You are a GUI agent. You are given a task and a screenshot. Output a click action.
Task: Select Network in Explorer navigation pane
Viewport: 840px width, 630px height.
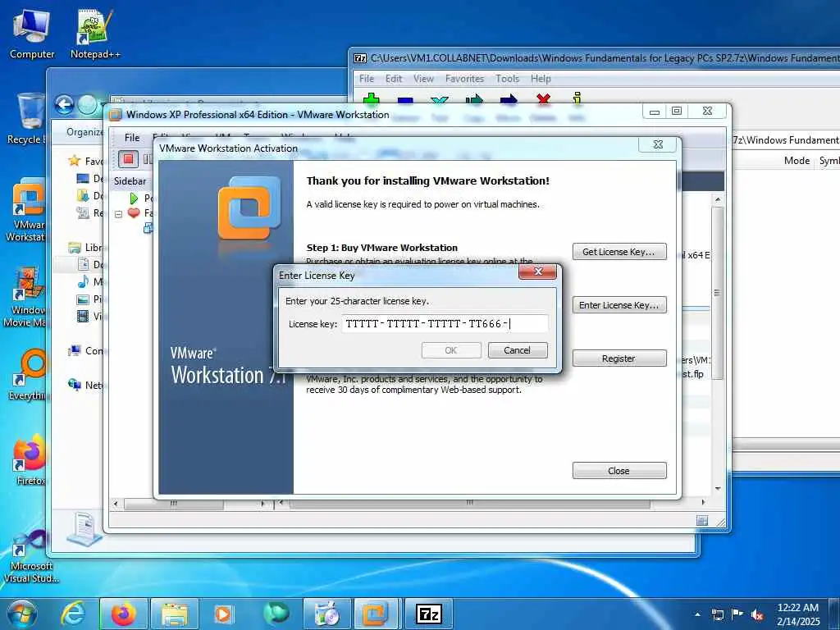point(84,385)
